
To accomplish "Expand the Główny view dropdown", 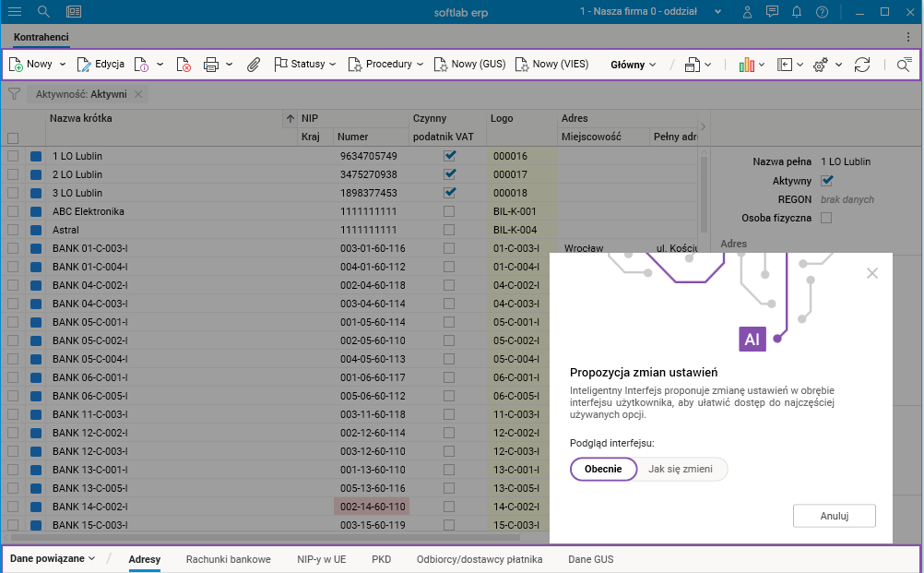I will [634, 65].
